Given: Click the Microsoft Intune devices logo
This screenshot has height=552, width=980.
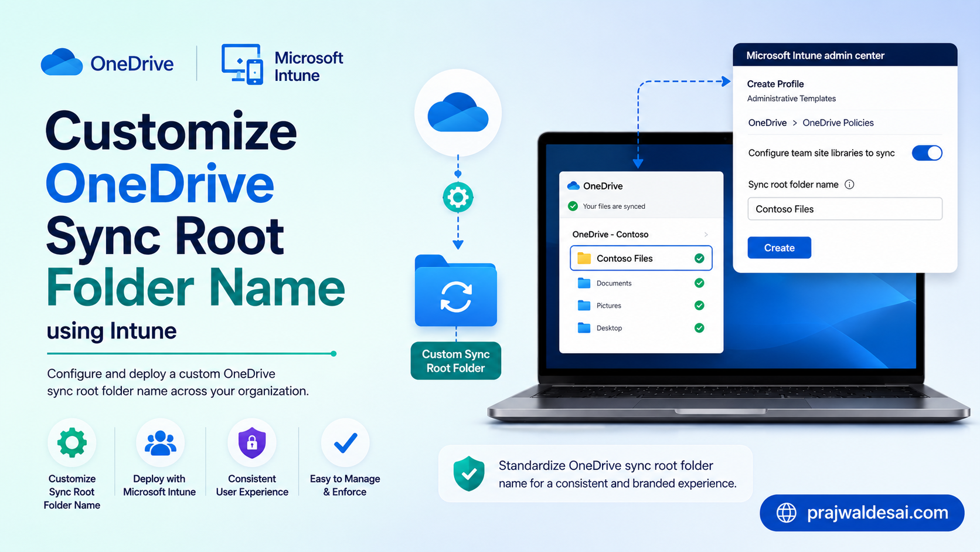Looking at the screenshot, I should point(242,65).
